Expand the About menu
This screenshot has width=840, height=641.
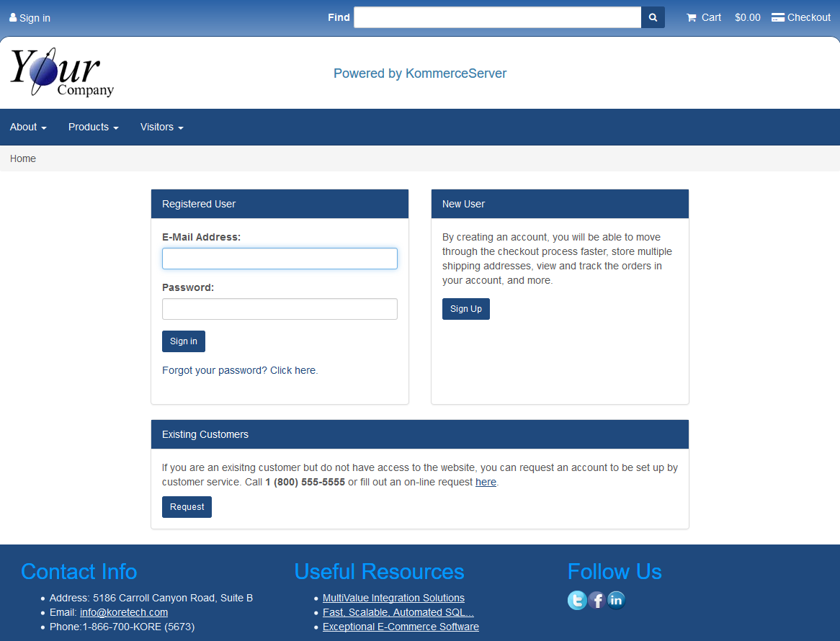(28, 127)
